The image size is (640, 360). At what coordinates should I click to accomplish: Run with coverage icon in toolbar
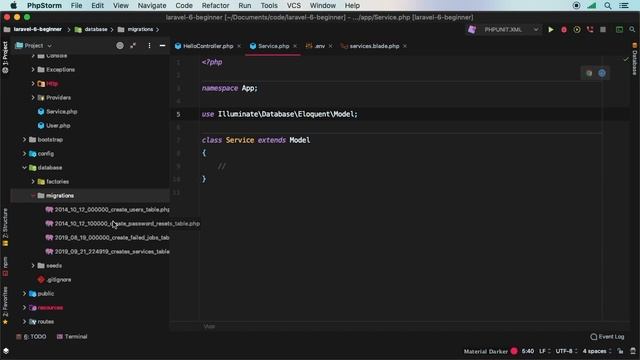(577, 29)
